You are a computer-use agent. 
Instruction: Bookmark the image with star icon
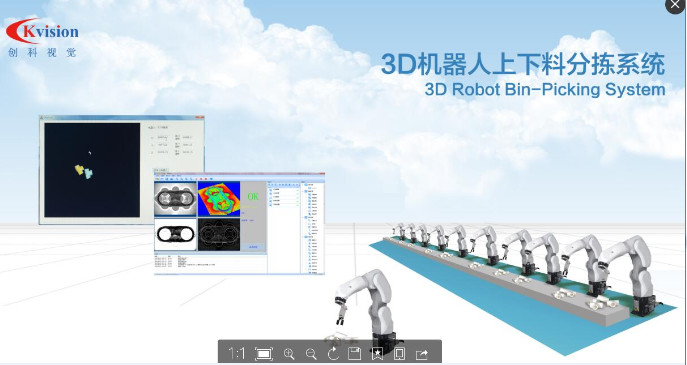[x=377, y=354]
